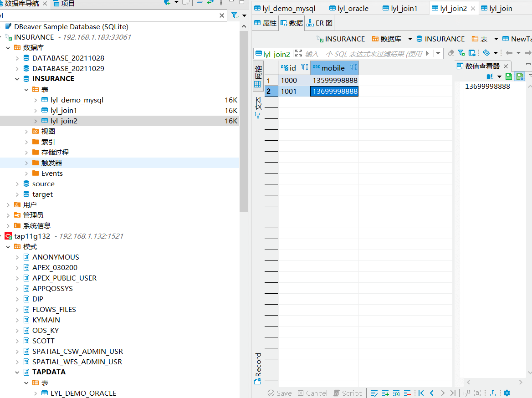
Task: Click the add row icon in bottom toolbar
Action: tap(385, 393)
